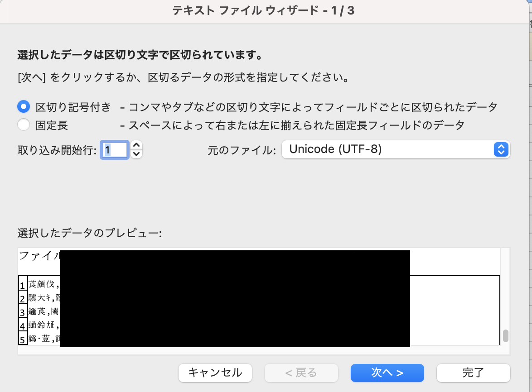Image resolution: width=532 pixels, height=392 pixels.
Task: Select the 固定長 (fixed width) radio button
Action: tap(24, 124)
